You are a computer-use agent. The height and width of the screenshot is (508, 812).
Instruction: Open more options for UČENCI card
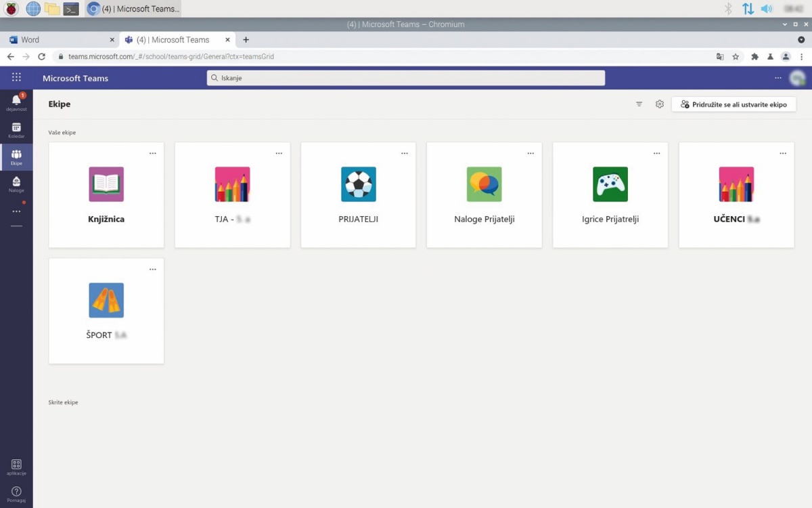coord(783,153)
